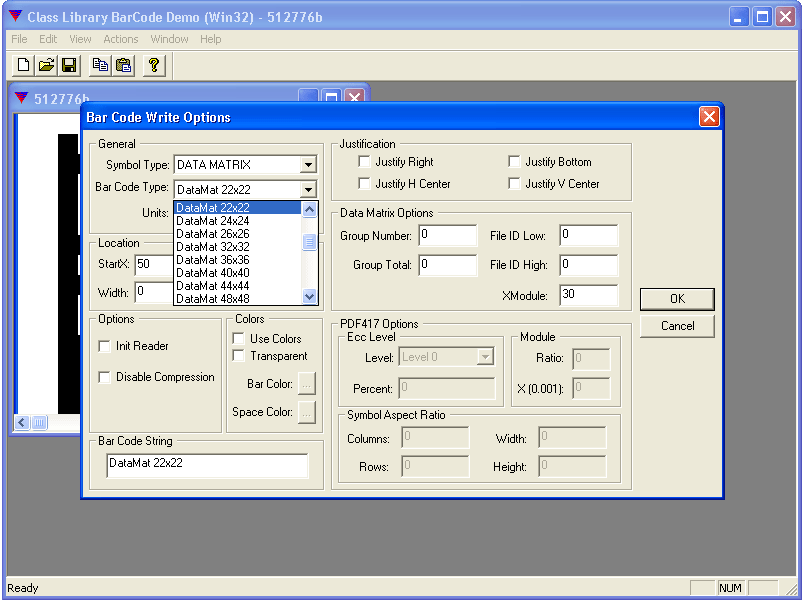Viewport: 802px width, 602px height.
Task: Save the document with the toolbar icon
Action: coord(68,64)
